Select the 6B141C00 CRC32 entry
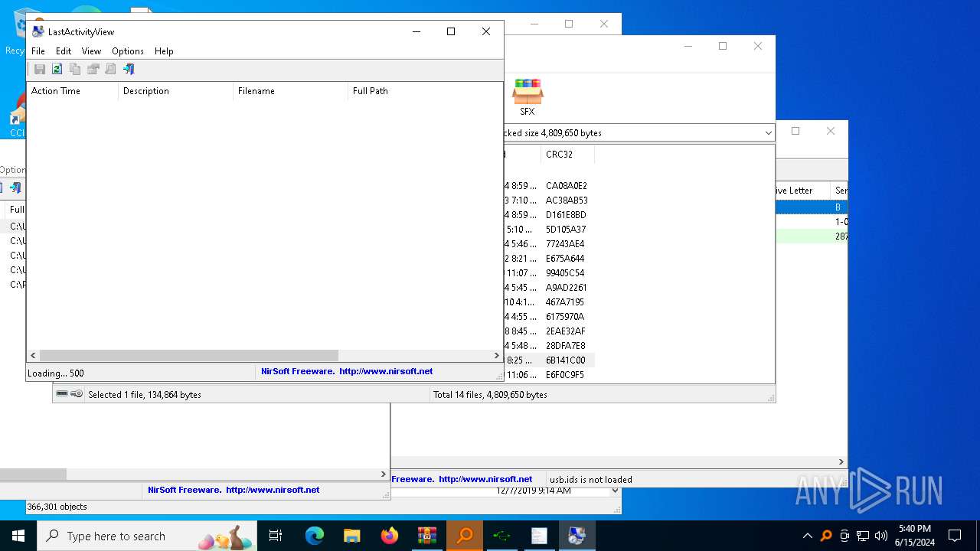Viewport: 980px width, 551px height. pyautogui.click(x=566, y=360)
